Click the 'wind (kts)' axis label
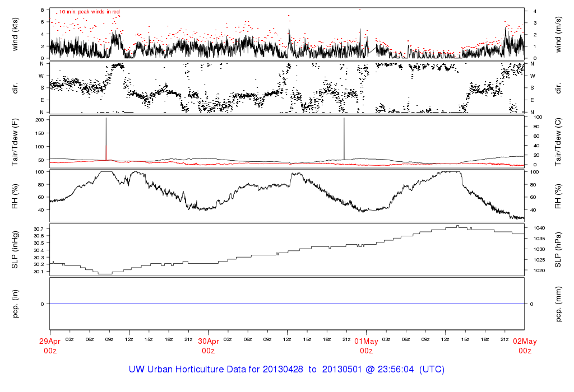 [x=15, y=35]
